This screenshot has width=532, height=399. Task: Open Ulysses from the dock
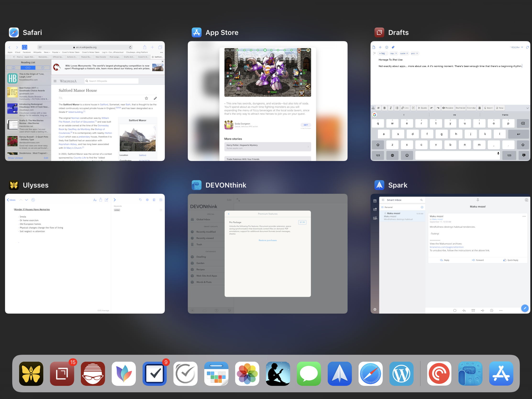pyautogui.click(x=31, y=373)
